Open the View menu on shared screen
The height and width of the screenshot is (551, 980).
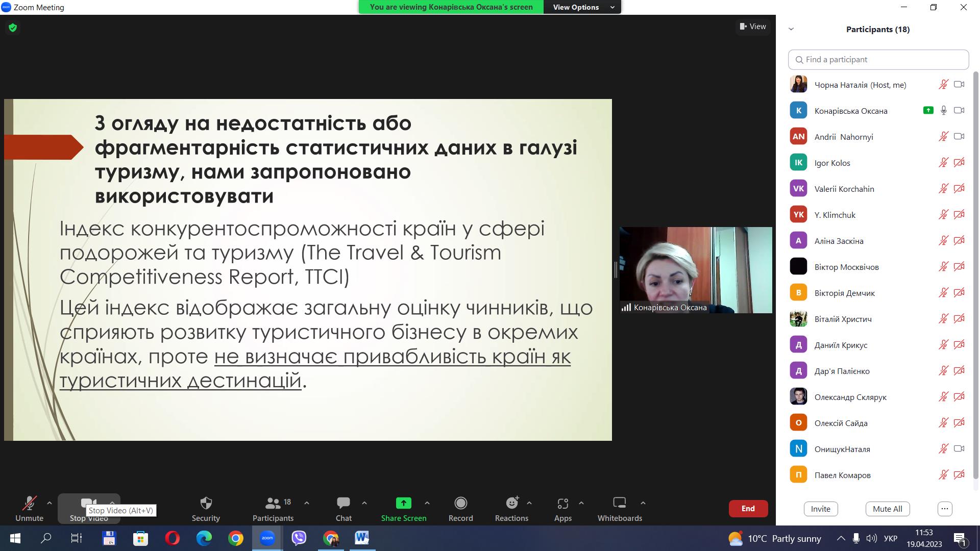[x=753, y=27]
